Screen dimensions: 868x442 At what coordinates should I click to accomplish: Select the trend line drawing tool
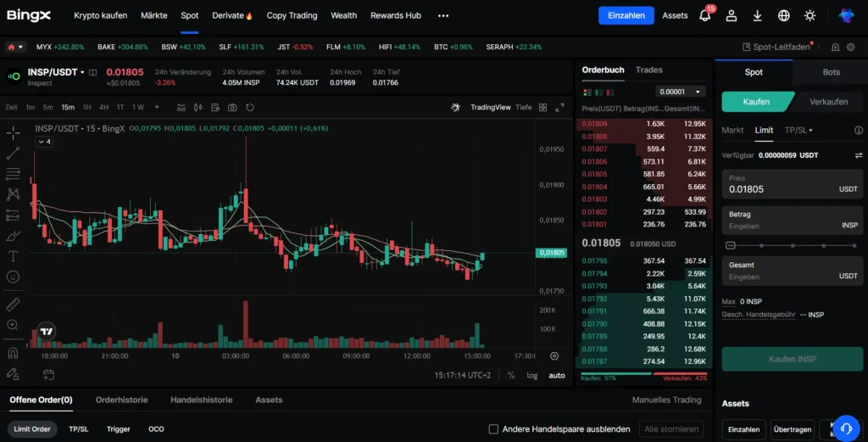click(x=13, y=154)
